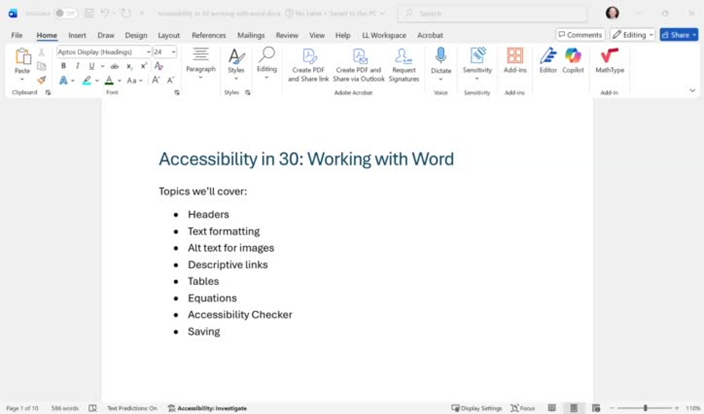Switch to Focus mode
Screen dimensions: 704x414
[x=523, y=408]
